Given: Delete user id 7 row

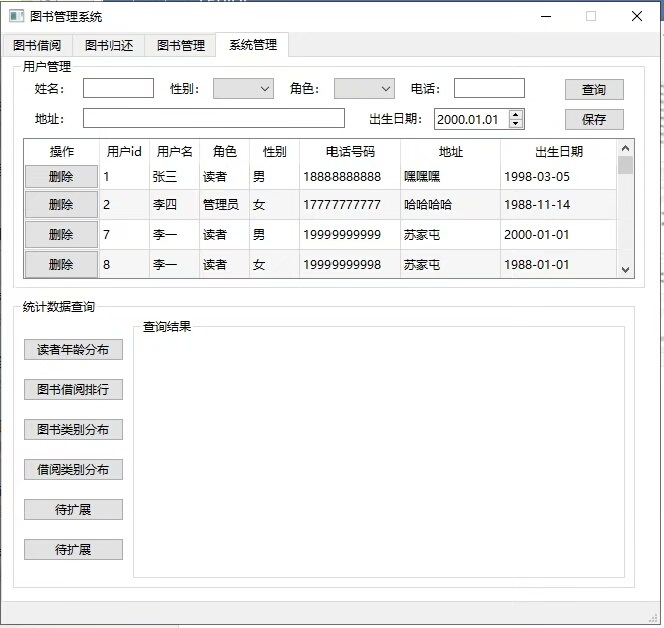Looking at the screenshot, I should click(x=61, y=235).
